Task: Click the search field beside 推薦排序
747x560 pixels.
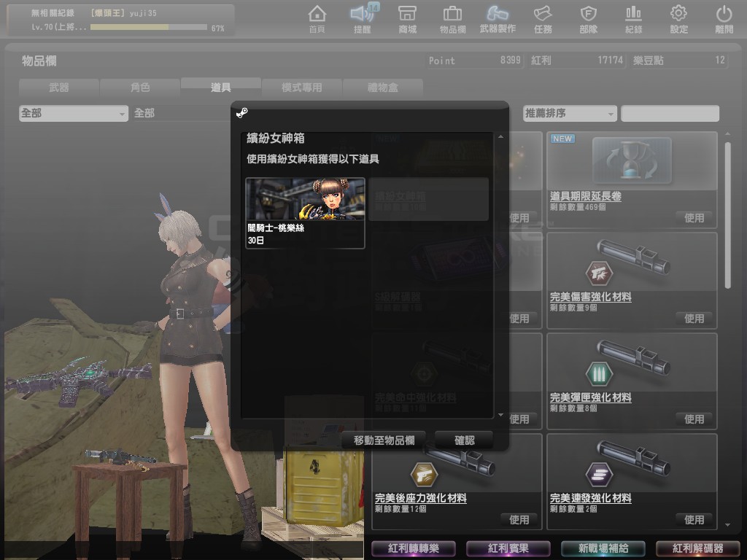Action: [x=670, y=113]
